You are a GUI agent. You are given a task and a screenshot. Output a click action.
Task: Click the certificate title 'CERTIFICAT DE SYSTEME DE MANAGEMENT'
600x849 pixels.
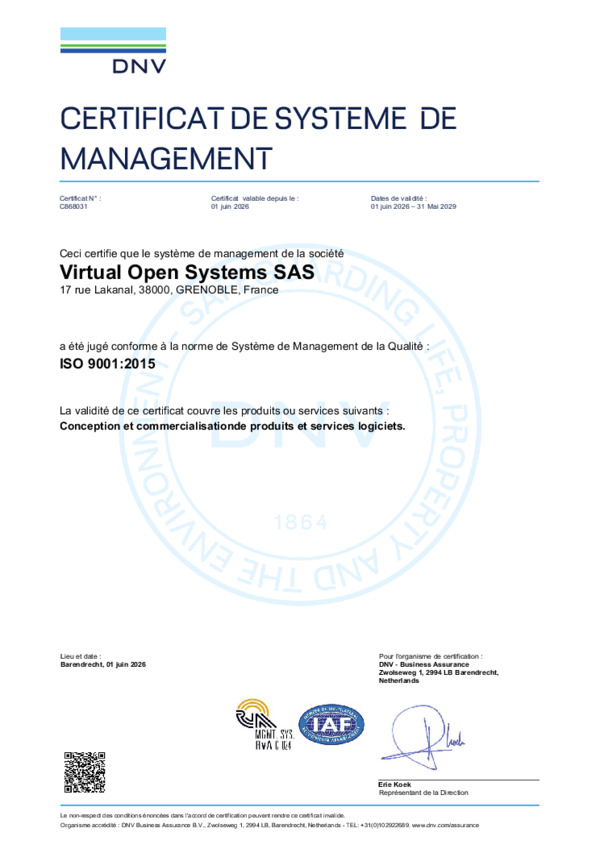click(258, 138)
